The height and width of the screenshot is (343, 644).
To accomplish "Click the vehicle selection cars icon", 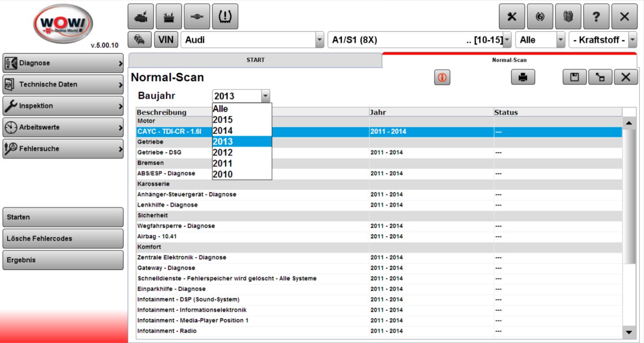I will point(140,40).
